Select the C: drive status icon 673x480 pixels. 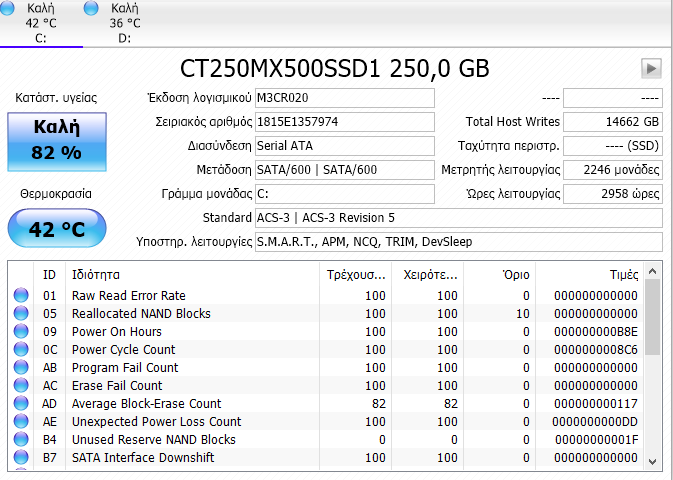click(x=8, y=8)
